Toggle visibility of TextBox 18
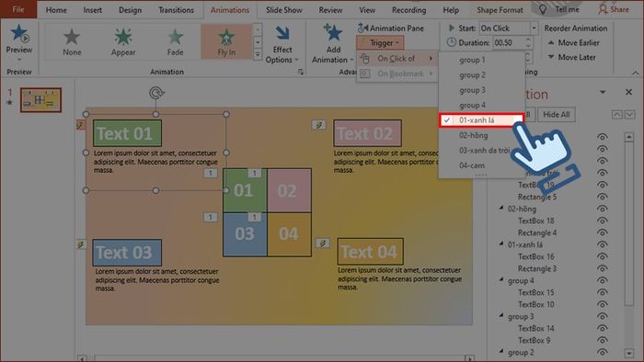 coord(602,221)
